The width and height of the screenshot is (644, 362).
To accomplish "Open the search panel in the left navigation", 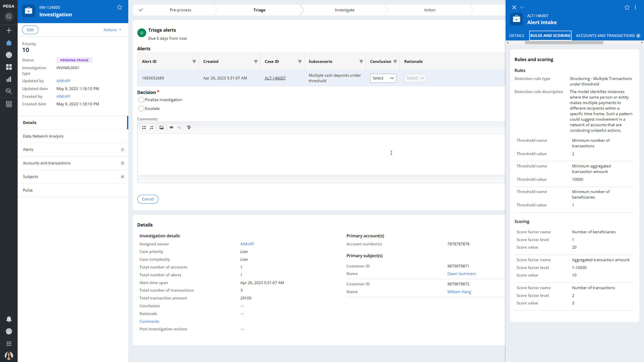I will pos(9,16).
